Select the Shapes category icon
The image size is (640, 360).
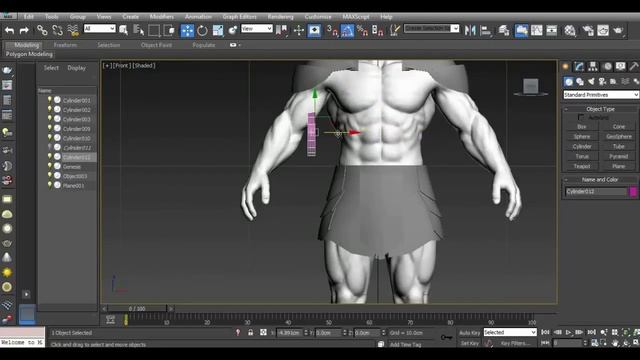pyautogui.click(x=580, y=82)
